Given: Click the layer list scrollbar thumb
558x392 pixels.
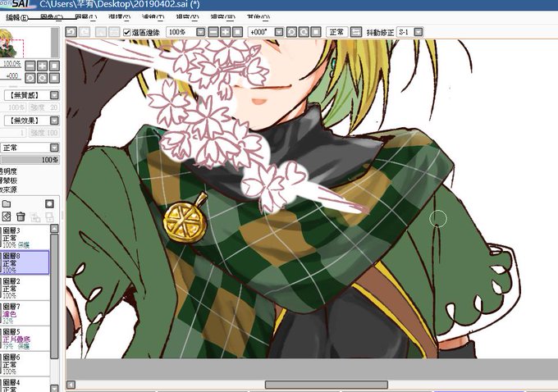Looking at the screenshot, I should coord(54,296).
